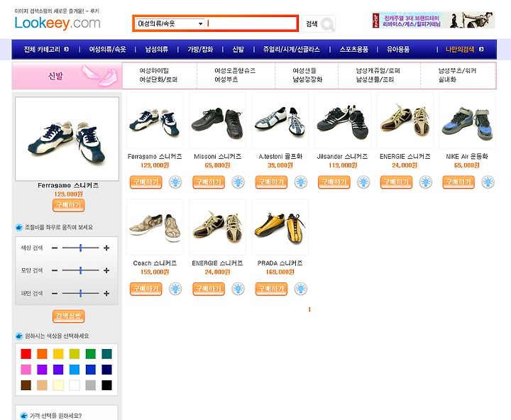Screen dimensions: 511x420
Task: Click the lightbulb icon under Missoni 스니커즈
Action: click(x=238, y=182)
